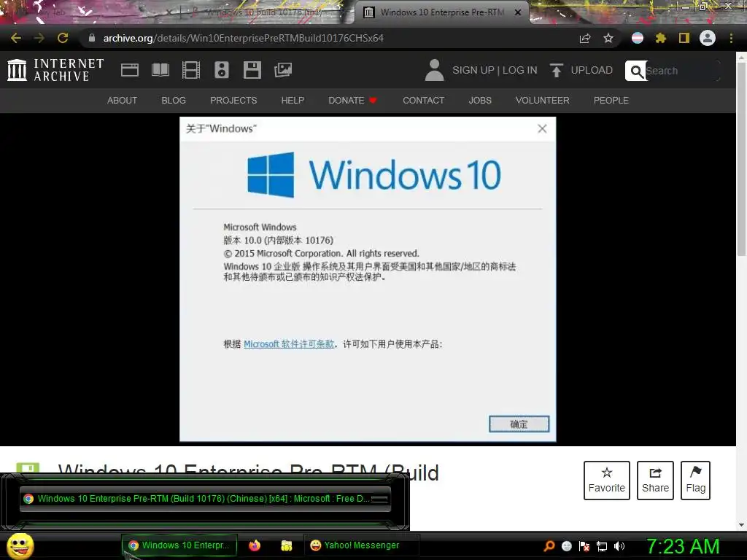Click the About Windows screenshot image
The width and height of the screenshot is (747, 560).
tap(368, 279)
